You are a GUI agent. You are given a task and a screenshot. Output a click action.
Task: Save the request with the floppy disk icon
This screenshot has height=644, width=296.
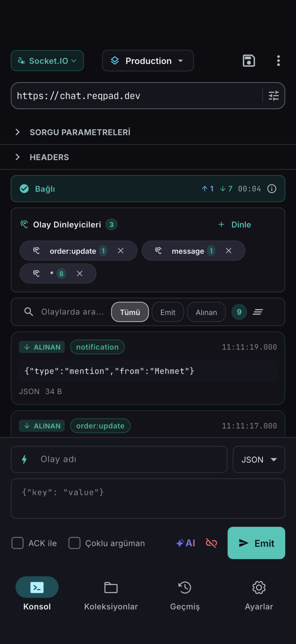coord(249,61)
